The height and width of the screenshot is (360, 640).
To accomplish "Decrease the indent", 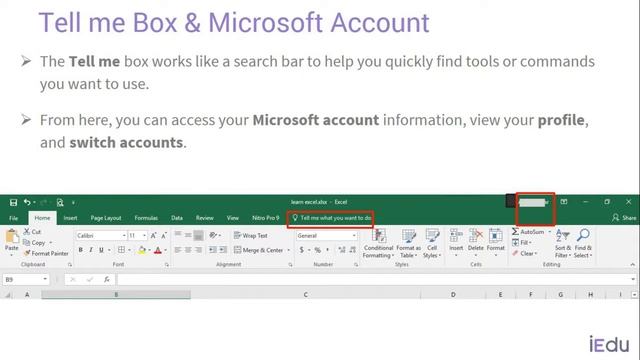I will coord(213,250).
